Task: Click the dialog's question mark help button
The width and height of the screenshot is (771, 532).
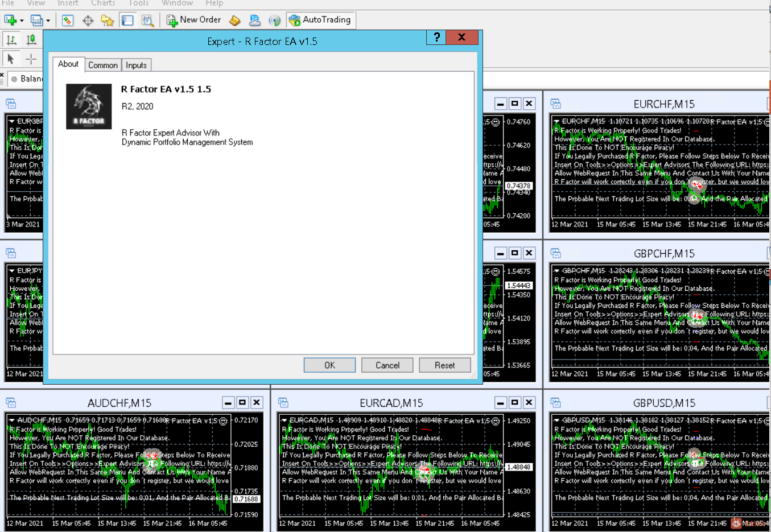Action: 436,38
